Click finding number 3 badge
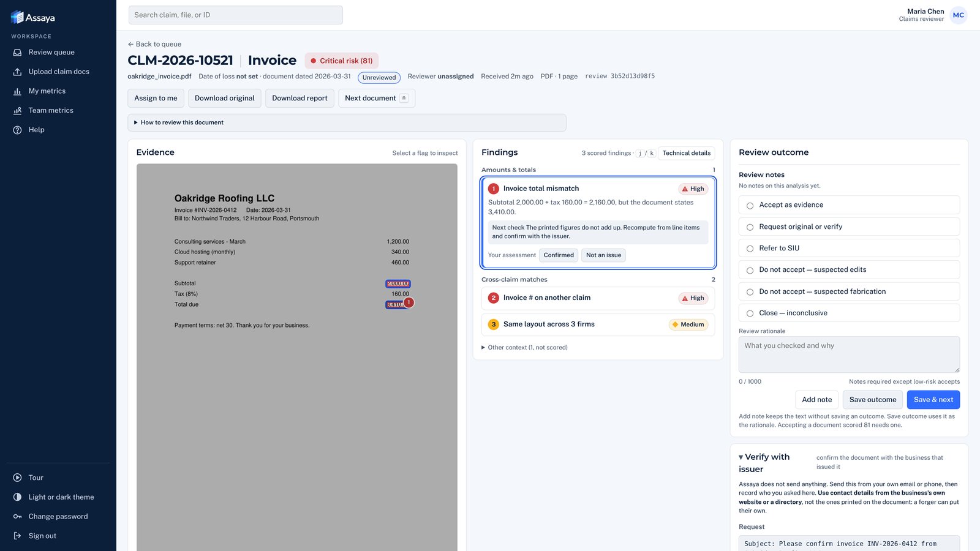980x551 pixels. click(494, 324)
